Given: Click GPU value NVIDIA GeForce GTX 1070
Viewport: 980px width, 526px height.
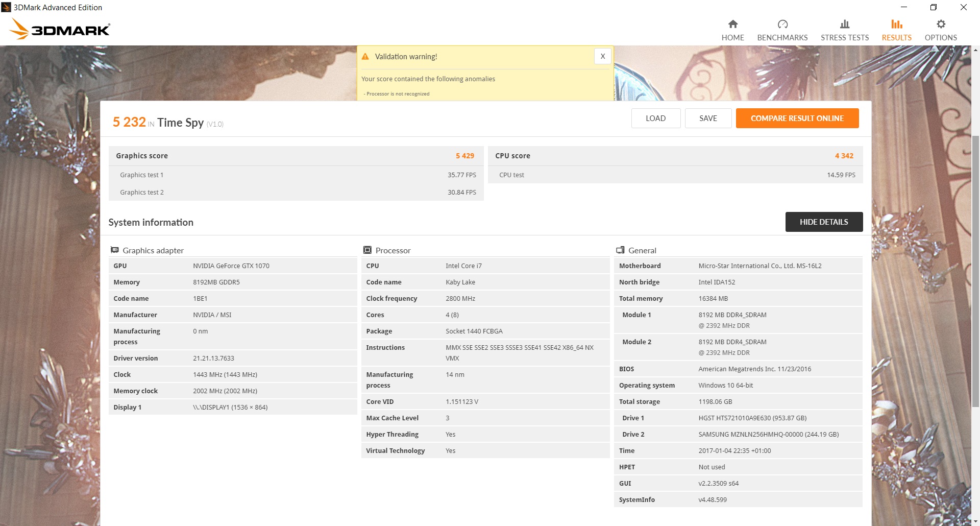Looking at the screenshot, I should pos(231,266).
